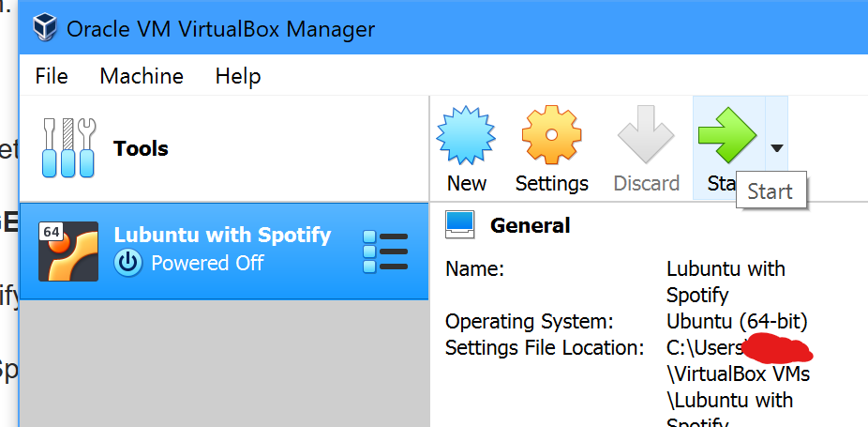
Task: Open the General section header
Action: pyautogui.click(x=530, y=225)
